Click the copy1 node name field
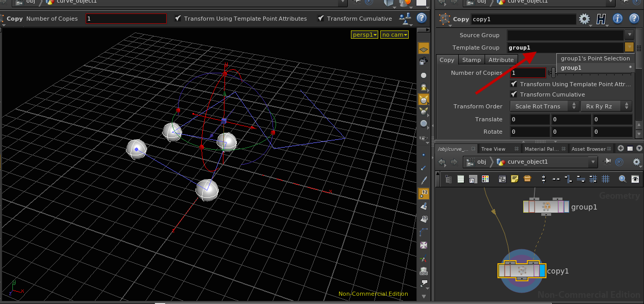Image resolution: width=644 pixels, height=304 pixels. click(523, 20)
